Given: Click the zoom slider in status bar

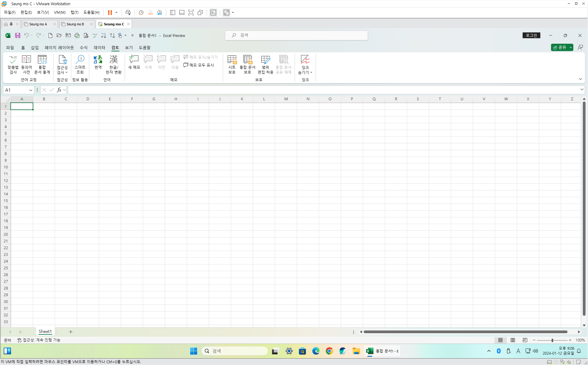Looking at the screenshot, I should (552, 340).
